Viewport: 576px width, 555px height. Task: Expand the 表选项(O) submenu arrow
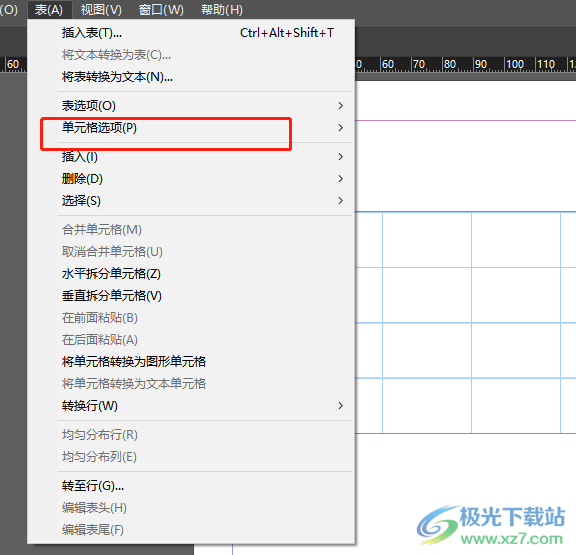(x=341, y=106)
